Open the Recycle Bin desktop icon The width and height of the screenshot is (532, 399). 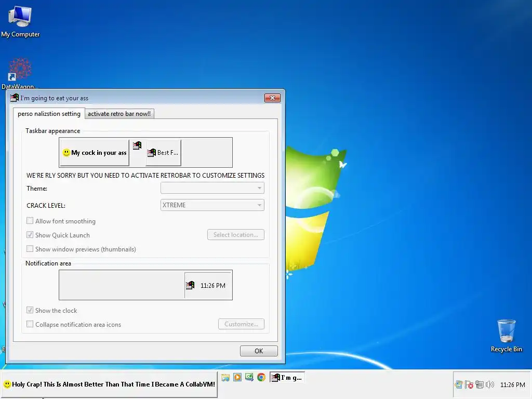[506, 336]
